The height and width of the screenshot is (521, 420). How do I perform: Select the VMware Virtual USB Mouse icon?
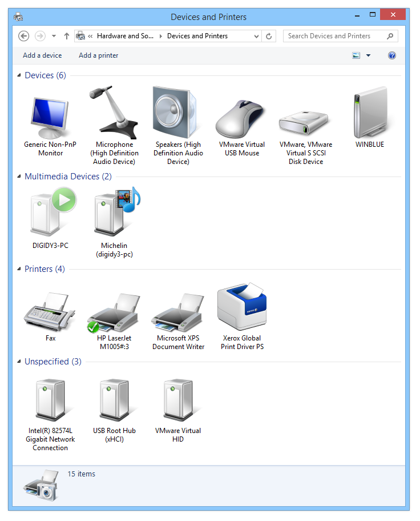[x=240, y=119]
